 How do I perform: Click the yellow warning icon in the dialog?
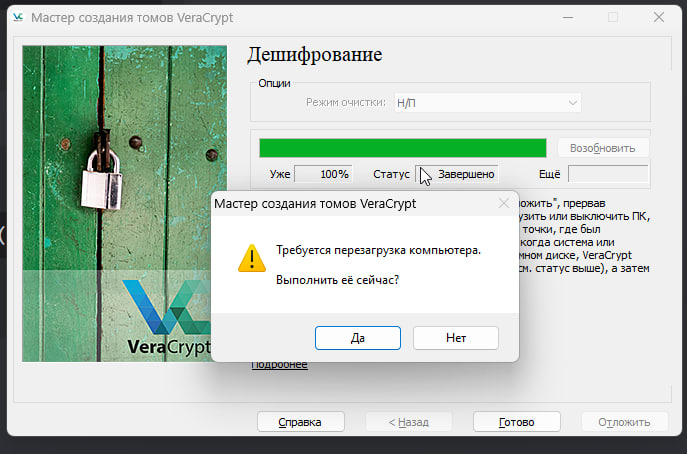[x=251, y=258]
